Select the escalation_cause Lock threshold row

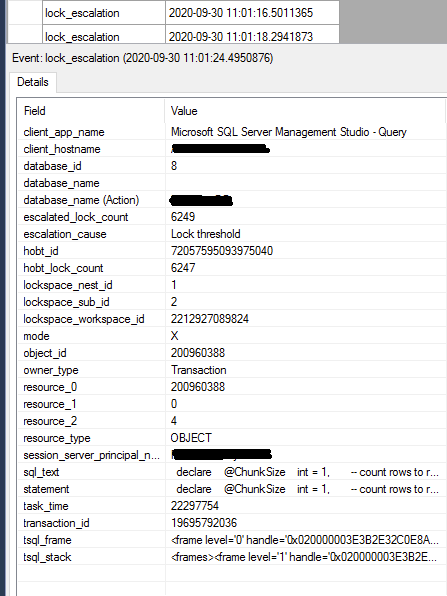(x=232, y=234)
